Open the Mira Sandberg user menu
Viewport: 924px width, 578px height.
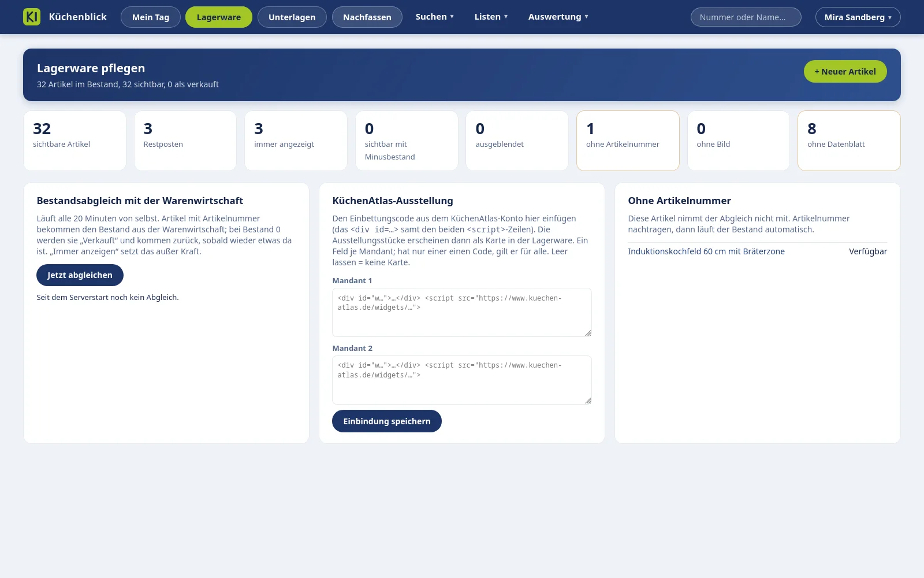click(858, 17)
